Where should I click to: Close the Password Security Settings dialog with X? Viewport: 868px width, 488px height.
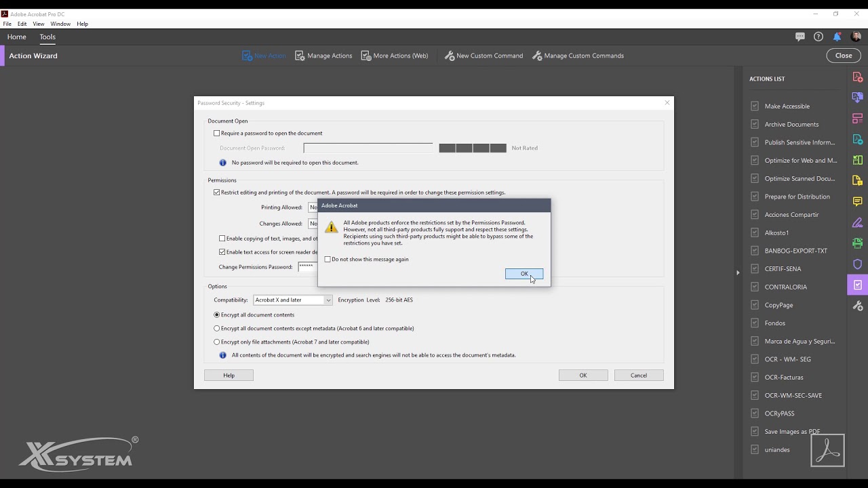(x=667, y=103)
